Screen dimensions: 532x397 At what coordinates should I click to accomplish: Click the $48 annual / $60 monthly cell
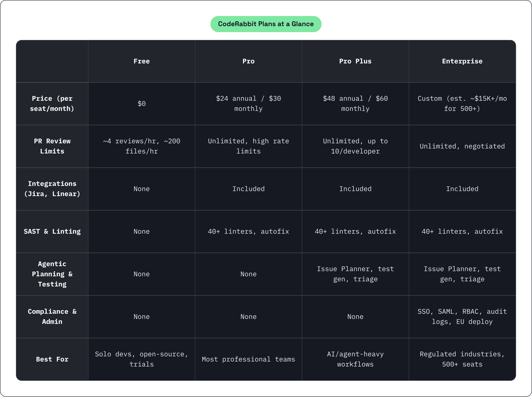point(355,104)
